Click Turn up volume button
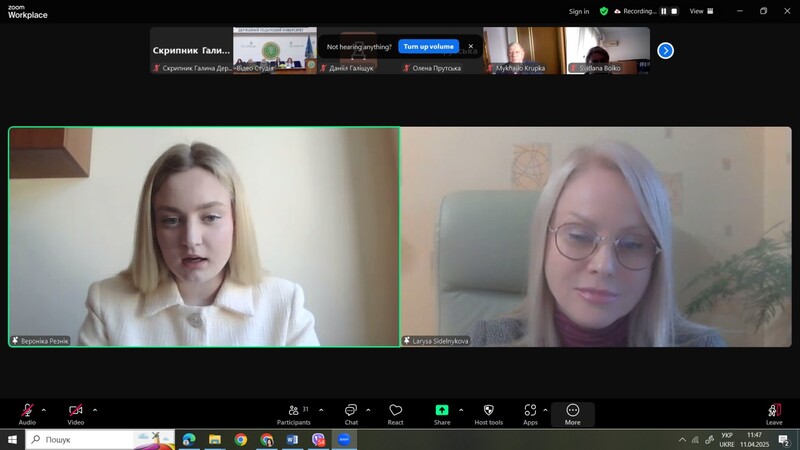This screenshot has height=450, width=800. pos(429,46)
